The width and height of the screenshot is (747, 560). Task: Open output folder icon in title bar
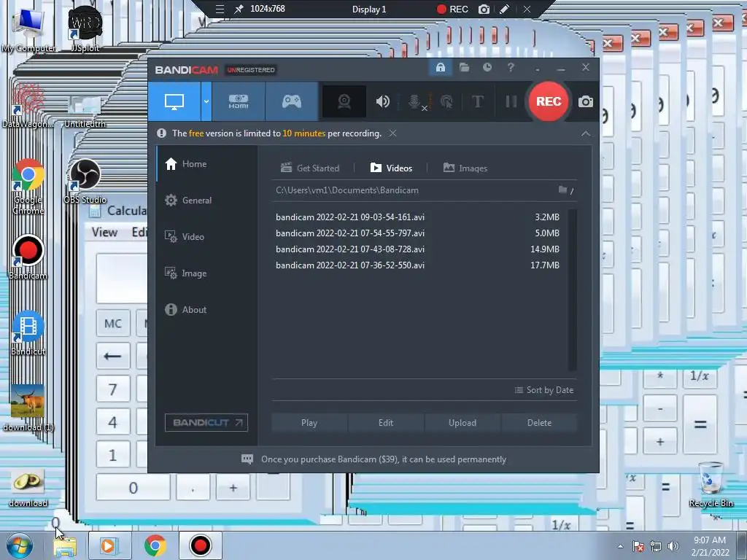tap(464, 68)
